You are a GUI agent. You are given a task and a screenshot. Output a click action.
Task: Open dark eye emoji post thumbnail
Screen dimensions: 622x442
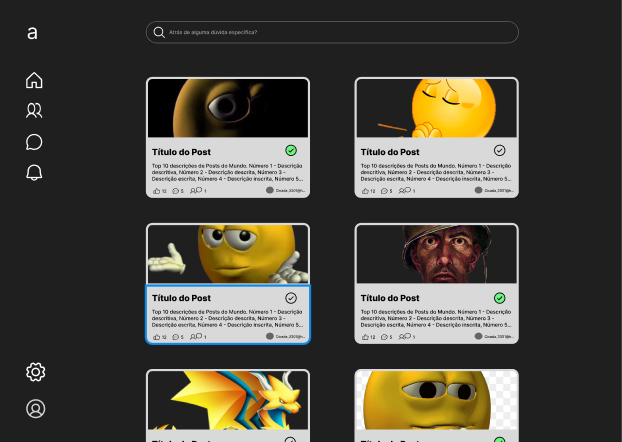pos(228,108)
